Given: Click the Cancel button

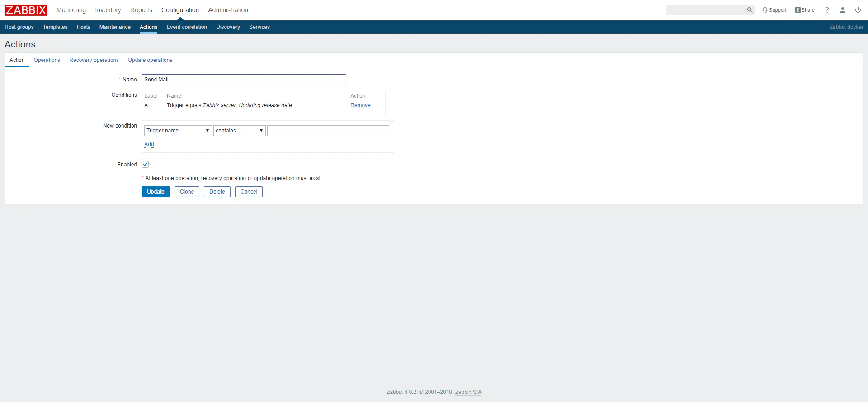Looking at the screenshot, I should pyautogui.click(x=249, y=192).
